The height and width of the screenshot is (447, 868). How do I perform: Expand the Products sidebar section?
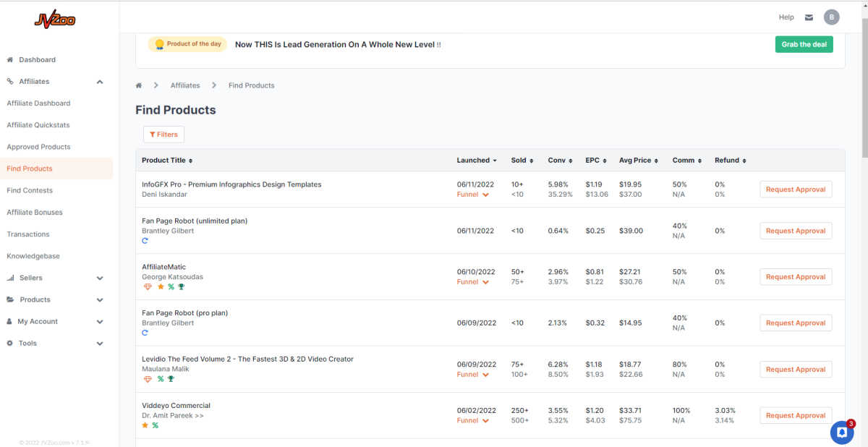(100, 299)
